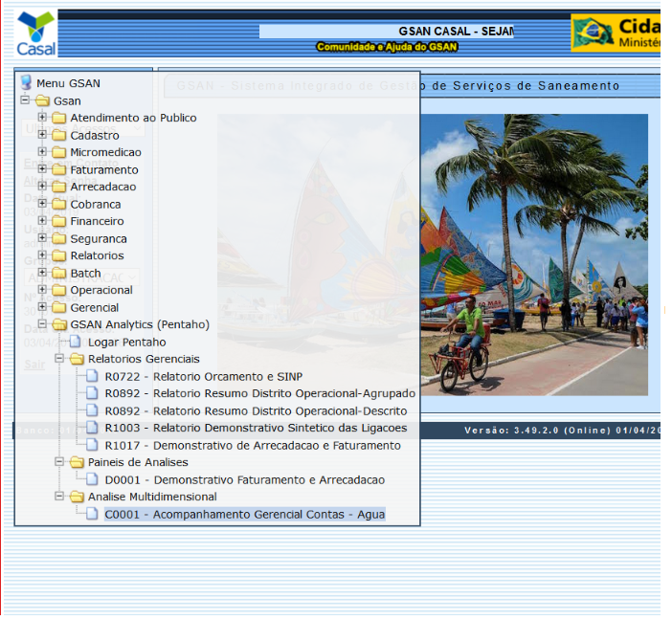Click the Faturamento folder icon
Viewport: 672px width, 620px height.
59,170
